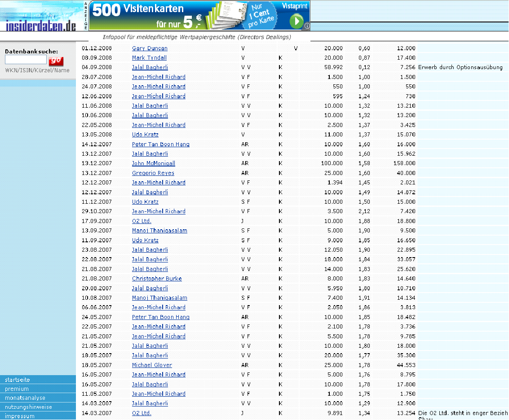Open O2 Ltd. link dated 17.09.2007
The image size is (509, 420).
142,221
